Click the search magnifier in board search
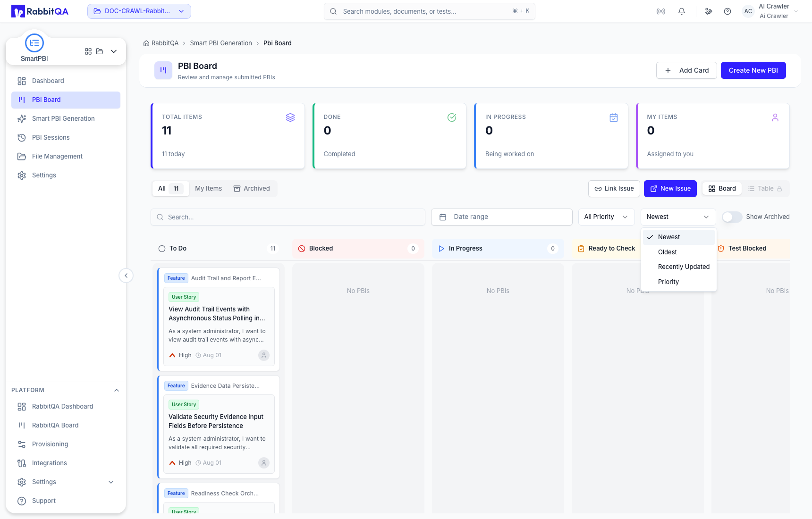 pyautogui.click(x=160, y=217)
